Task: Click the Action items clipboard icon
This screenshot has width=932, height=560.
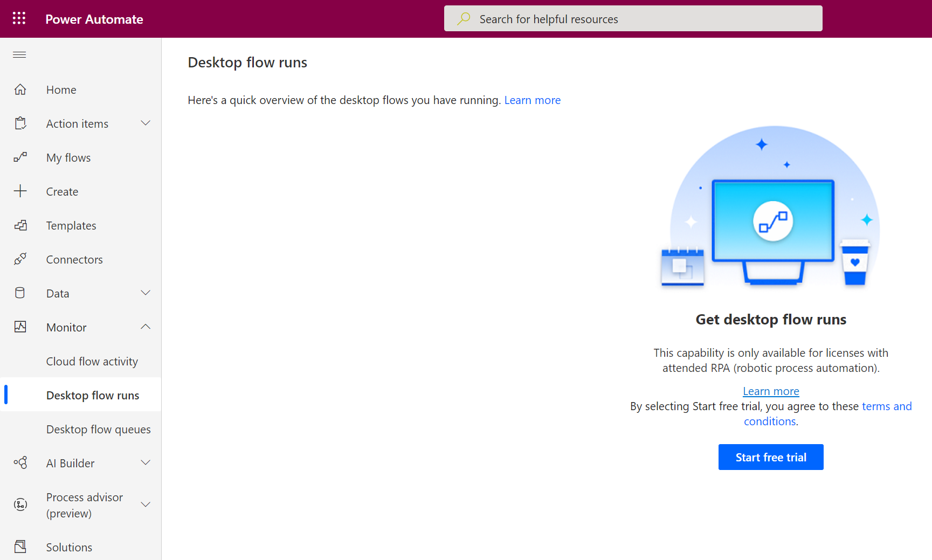Action: (x=20, y=123)
